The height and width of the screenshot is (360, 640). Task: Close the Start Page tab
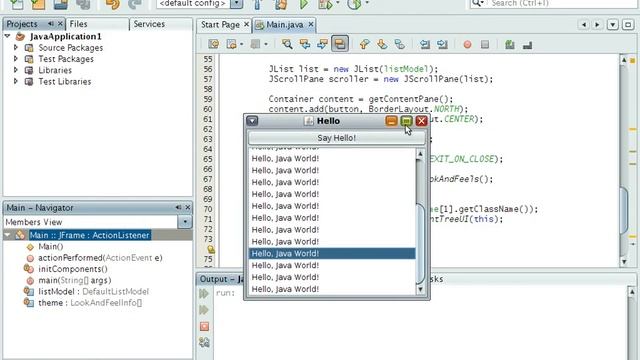(247, 24)
